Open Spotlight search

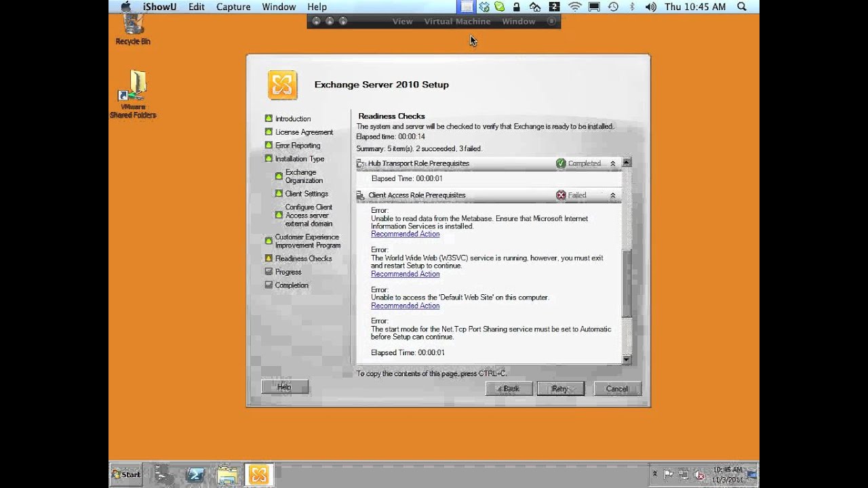pyautogui.click(x=742, y=7)
